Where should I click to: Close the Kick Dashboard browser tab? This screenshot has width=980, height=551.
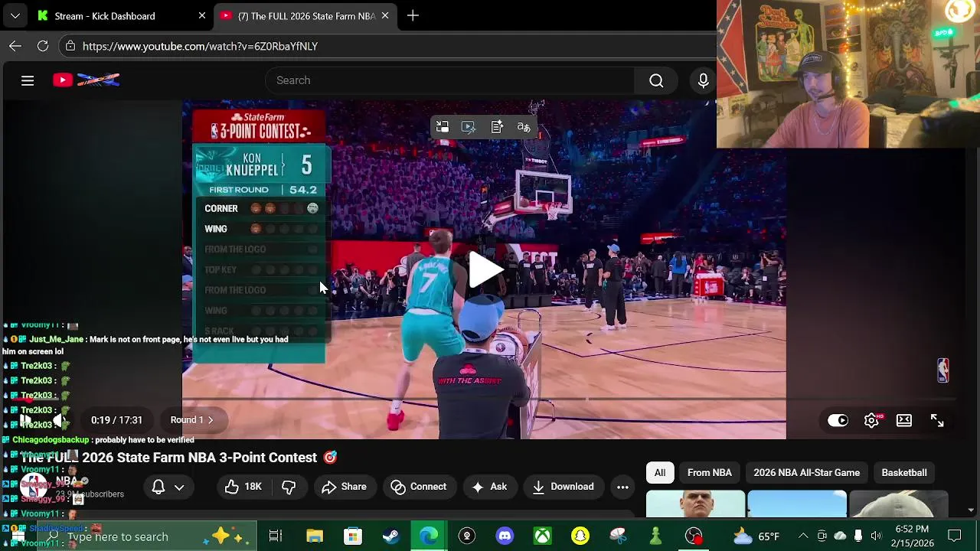click(x=201, y=16)
